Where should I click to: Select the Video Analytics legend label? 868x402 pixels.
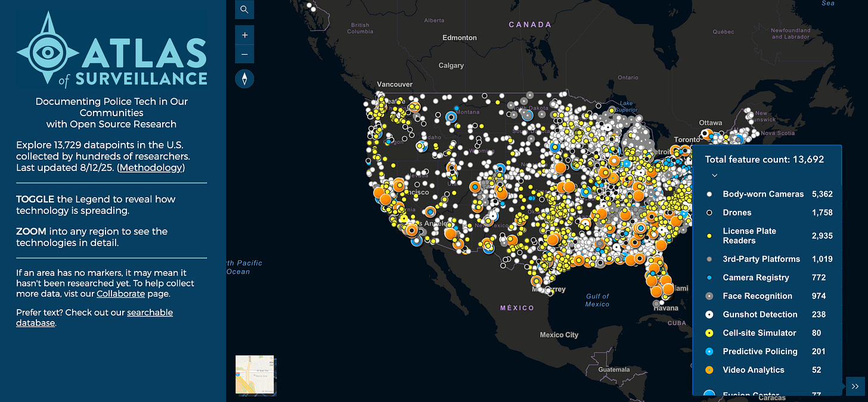(x=754, y=370)
